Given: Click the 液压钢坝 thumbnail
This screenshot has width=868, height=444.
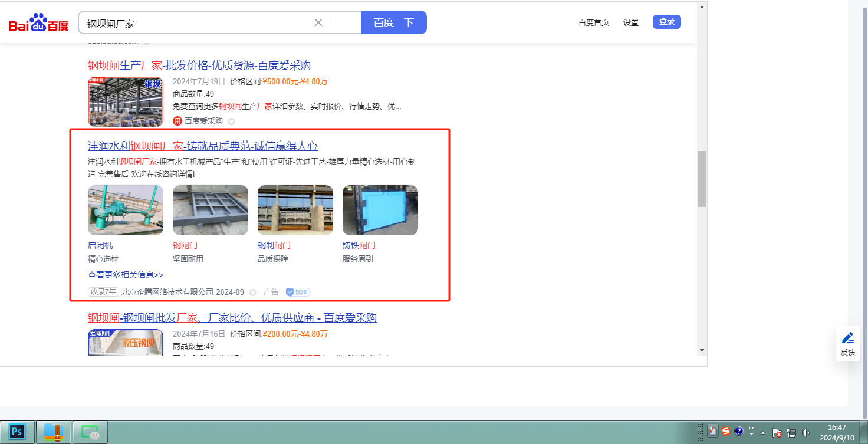Looking at the screenshot, I should pyautogui.click(x=126, y=343).
